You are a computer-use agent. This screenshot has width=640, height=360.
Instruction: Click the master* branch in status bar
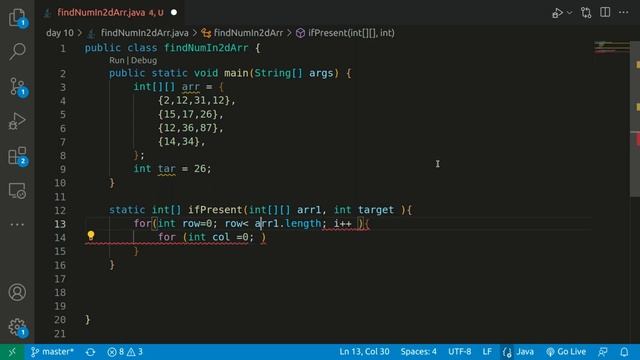pyautogui.click(x=52, y=351)
